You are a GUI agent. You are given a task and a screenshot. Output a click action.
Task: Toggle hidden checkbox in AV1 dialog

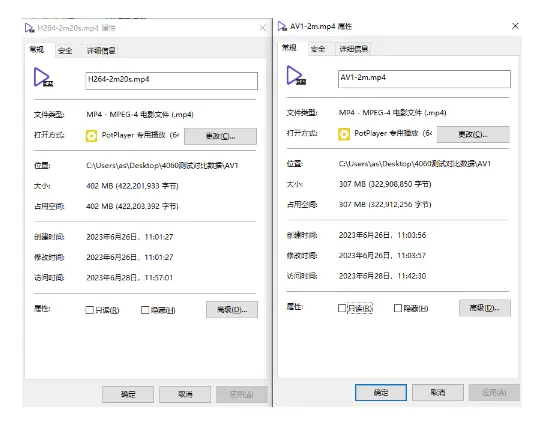coord(398,308)
